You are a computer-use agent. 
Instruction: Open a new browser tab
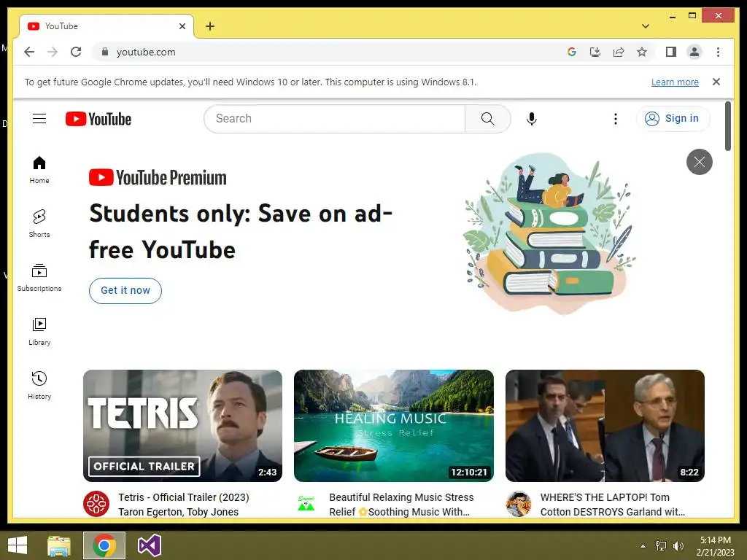click(210, 26)
